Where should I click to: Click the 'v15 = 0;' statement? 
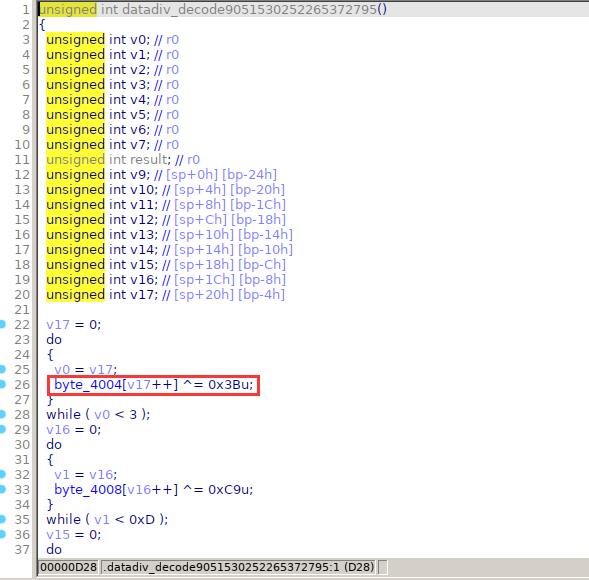point(74,535)
